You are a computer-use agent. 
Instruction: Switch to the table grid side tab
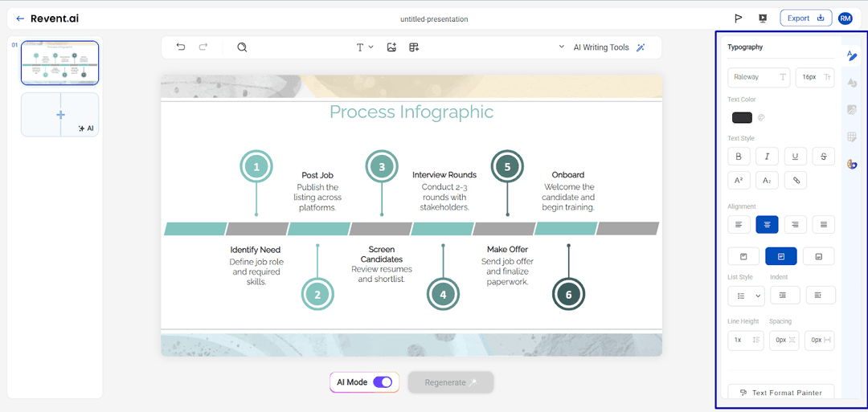(x=852, y=137)
